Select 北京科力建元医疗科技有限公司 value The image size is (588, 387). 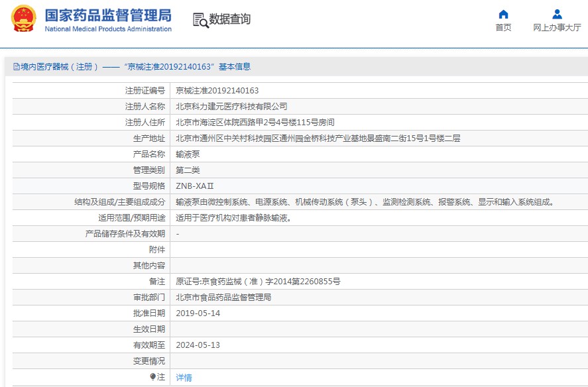[x=231, y=107]
